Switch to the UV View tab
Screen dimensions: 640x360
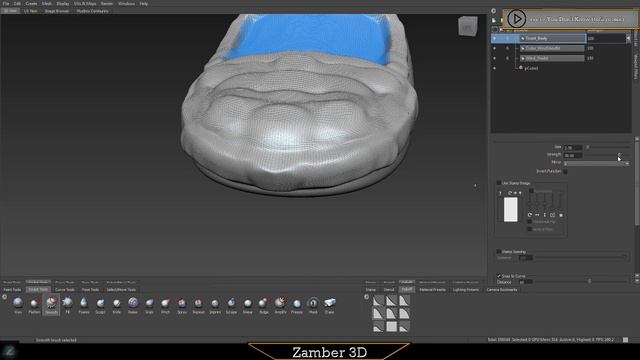pyautogui.click(x=31, y=11)
